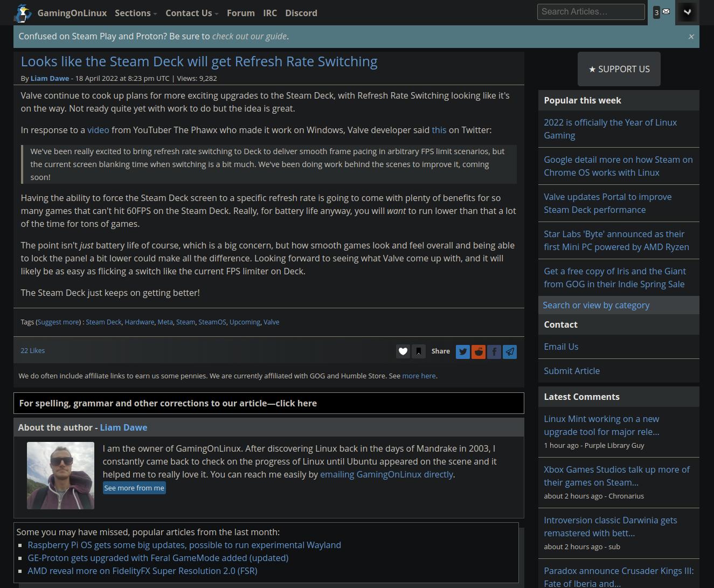Image resolution: width=714 pixels, height=588 pixels.
Task: Open the Submit Article link
Action: coord(572,371)
